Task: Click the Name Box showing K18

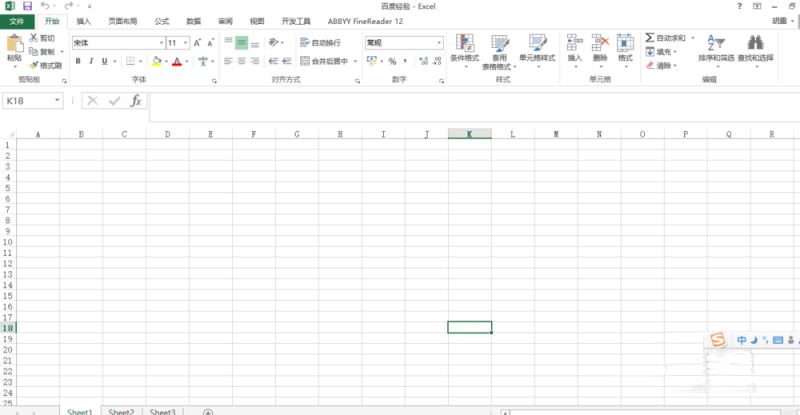Action: point(28,101)
